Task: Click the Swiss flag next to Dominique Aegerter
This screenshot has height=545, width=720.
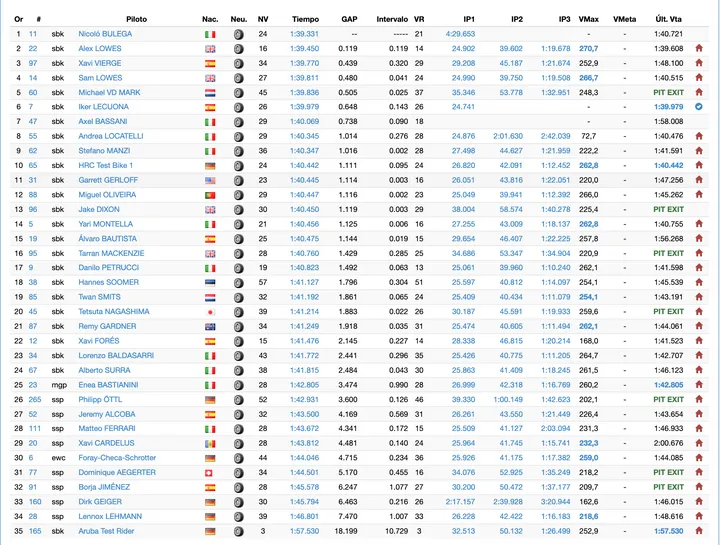Action: tap(210, 472)
